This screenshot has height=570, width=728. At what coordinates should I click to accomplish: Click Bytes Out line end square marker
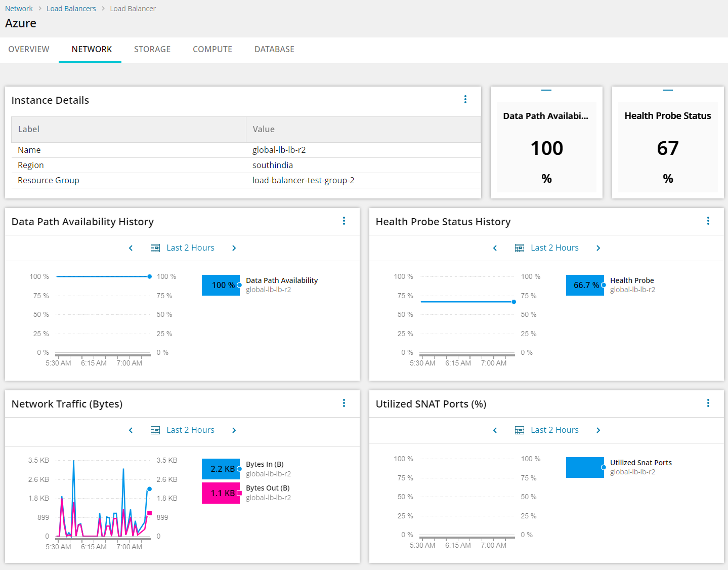point(149,513)
